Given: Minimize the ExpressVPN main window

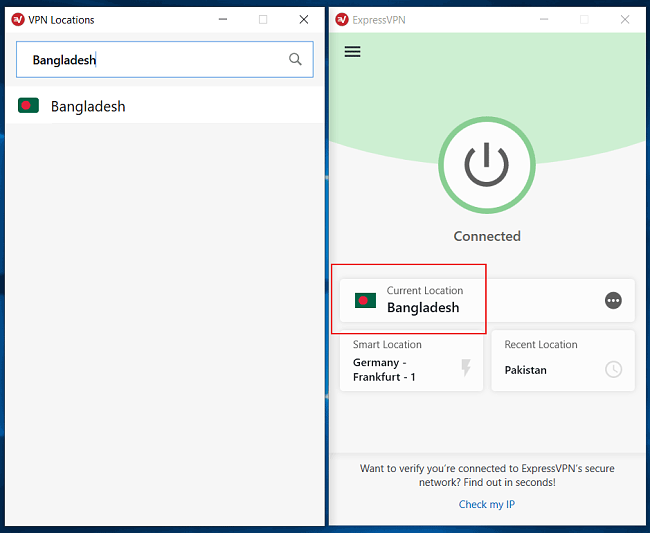Looking at the screenshot, I should 544,19.
